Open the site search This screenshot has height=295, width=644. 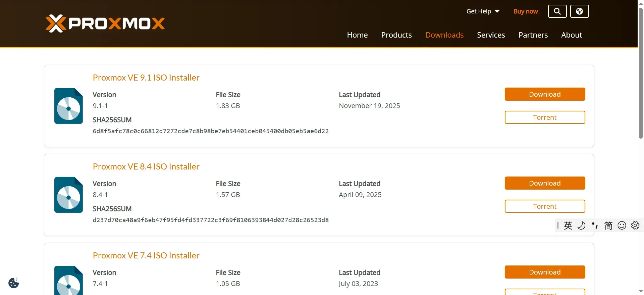pos(557,11)
